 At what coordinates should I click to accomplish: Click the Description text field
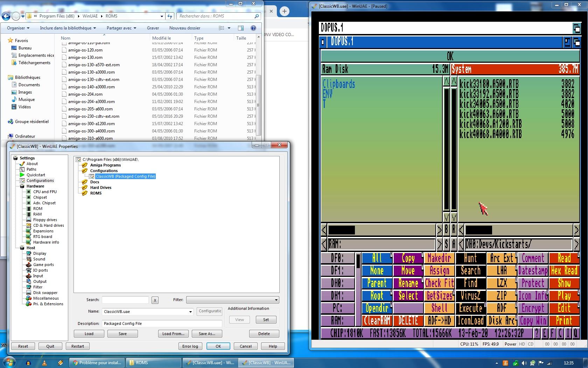[162, 323]
